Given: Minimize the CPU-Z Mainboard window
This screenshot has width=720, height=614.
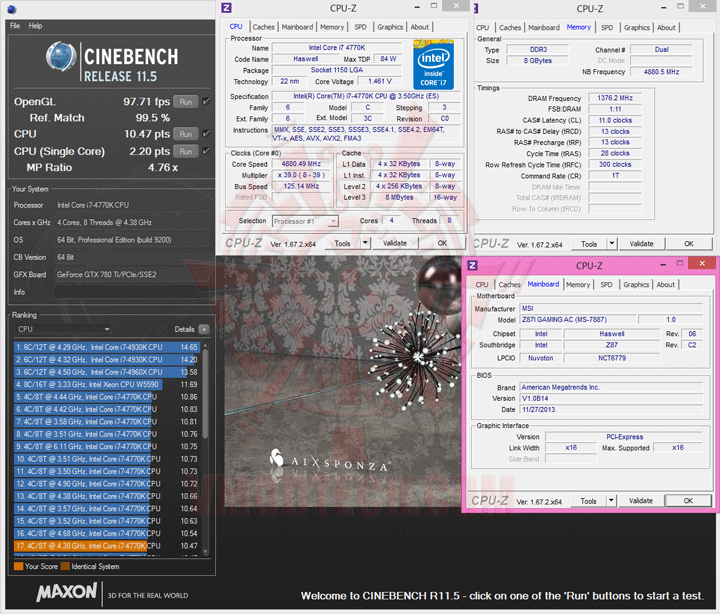Looking at the screenshot, I should pos(663,265).
